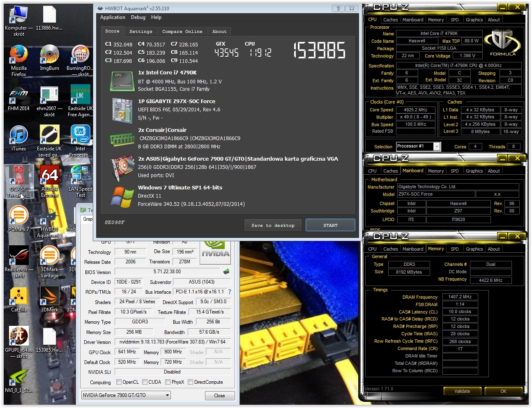Open RealBench shortcut icon
532x408 pixels.
[x=18, y=263]
